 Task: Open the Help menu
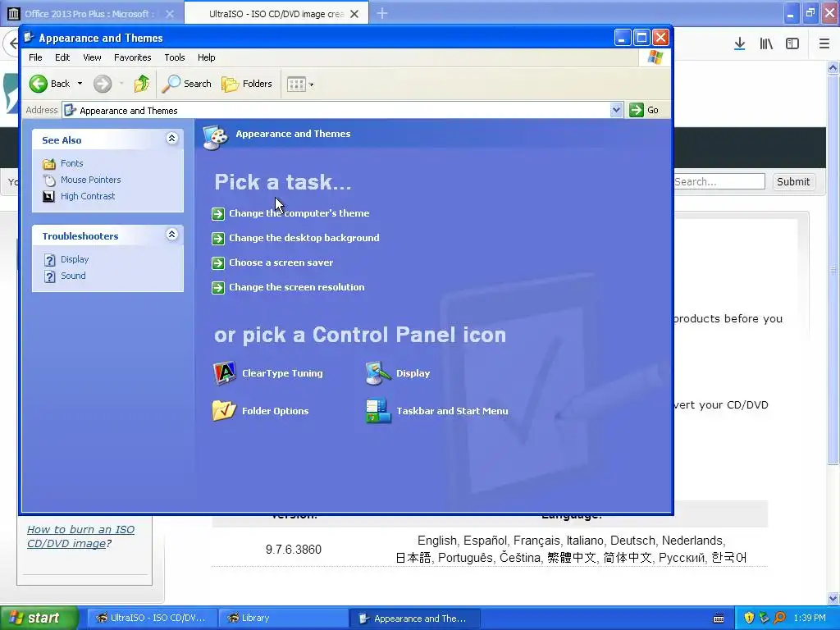pyautogui.click(x=206, y=57)
